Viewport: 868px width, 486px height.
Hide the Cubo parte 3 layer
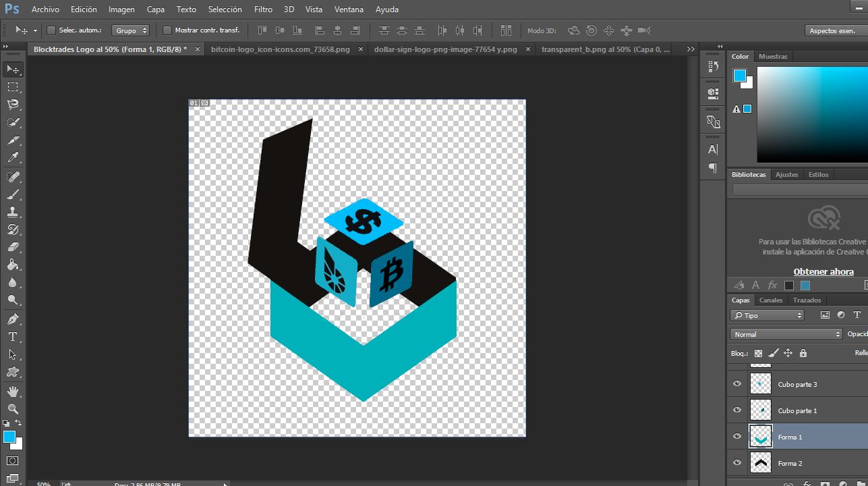click(x=737, y=384)
